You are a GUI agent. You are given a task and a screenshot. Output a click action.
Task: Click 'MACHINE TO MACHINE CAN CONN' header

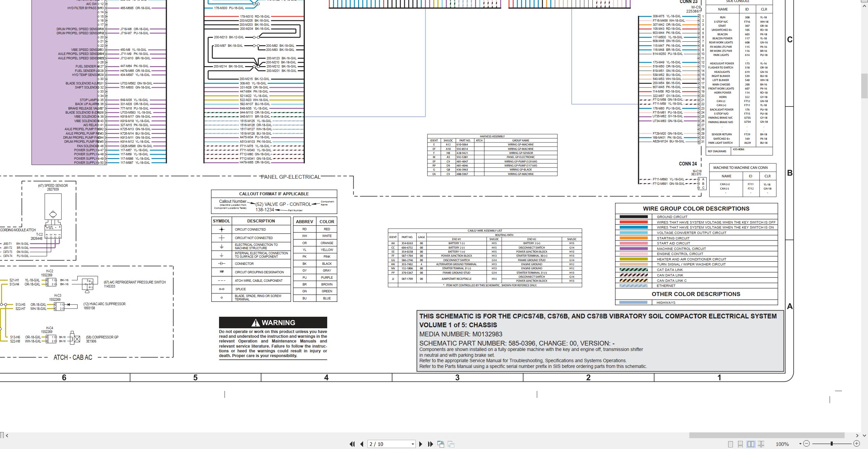[740, 168]
